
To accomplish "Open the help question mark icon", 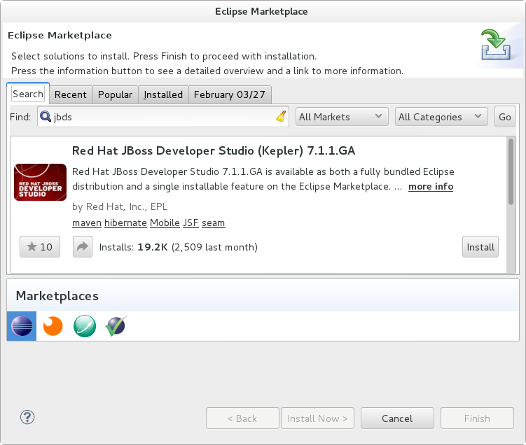I will (27, 417).
